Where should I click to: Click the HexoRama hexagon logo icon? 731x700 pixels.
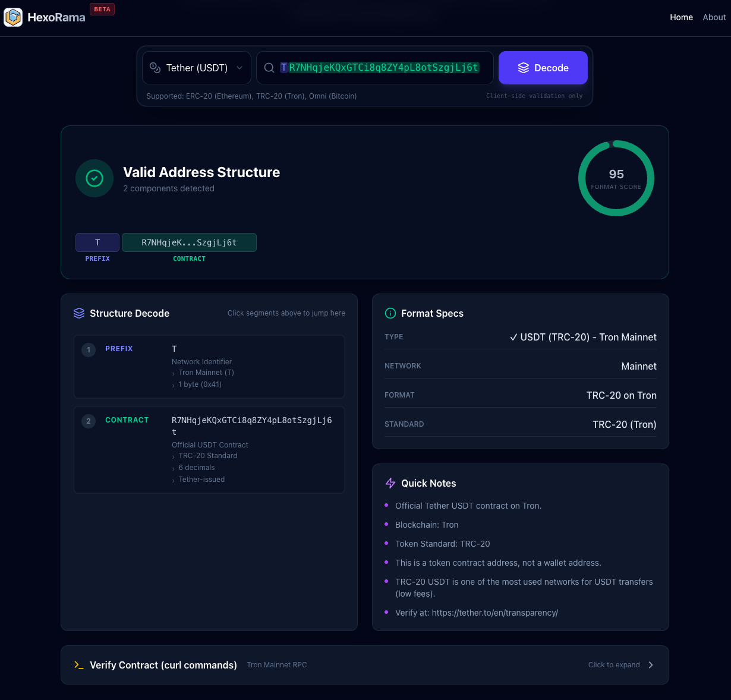pyautogui.click(x=13, y=17)
